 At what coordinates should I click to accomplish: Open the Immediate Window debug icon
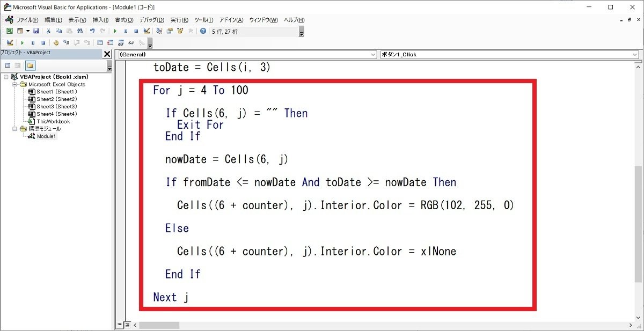[x=110, y=43]
